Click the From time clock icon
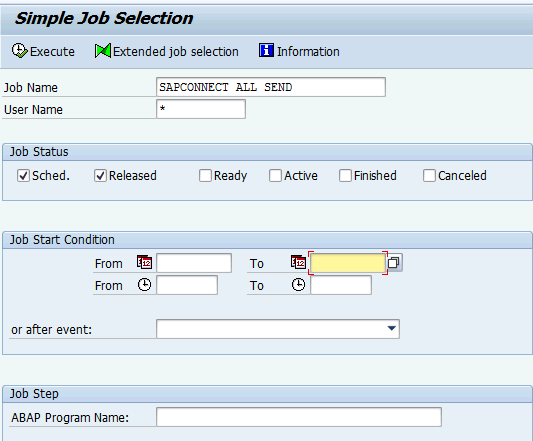This screenshot has width=533, height=441. pyautogui.click(x=144, y=285)
